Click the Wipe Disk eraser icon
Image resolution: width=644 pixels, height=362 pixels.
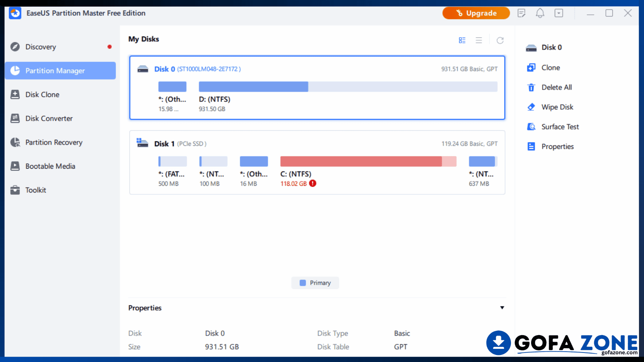[x=531, y=107]
